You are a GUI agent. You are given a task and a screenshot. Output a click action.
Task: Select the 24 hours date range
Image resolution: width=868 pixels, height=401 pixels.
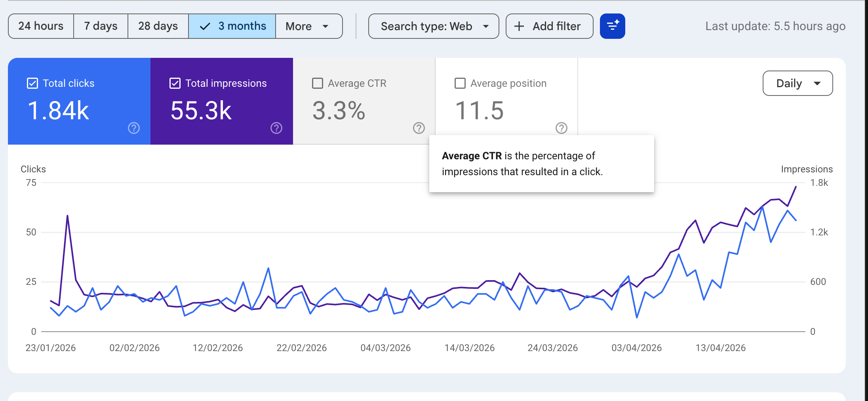pos(41,26)
